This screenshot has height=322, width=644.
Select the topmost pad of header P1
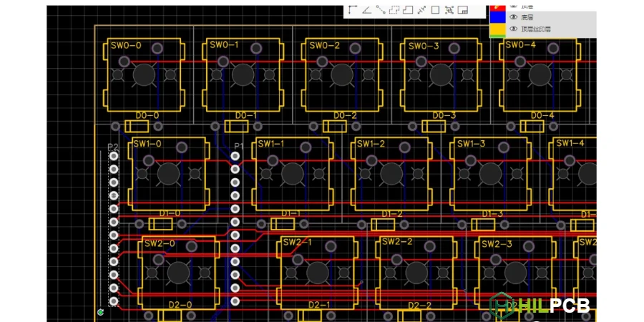[x=235, y=156]
